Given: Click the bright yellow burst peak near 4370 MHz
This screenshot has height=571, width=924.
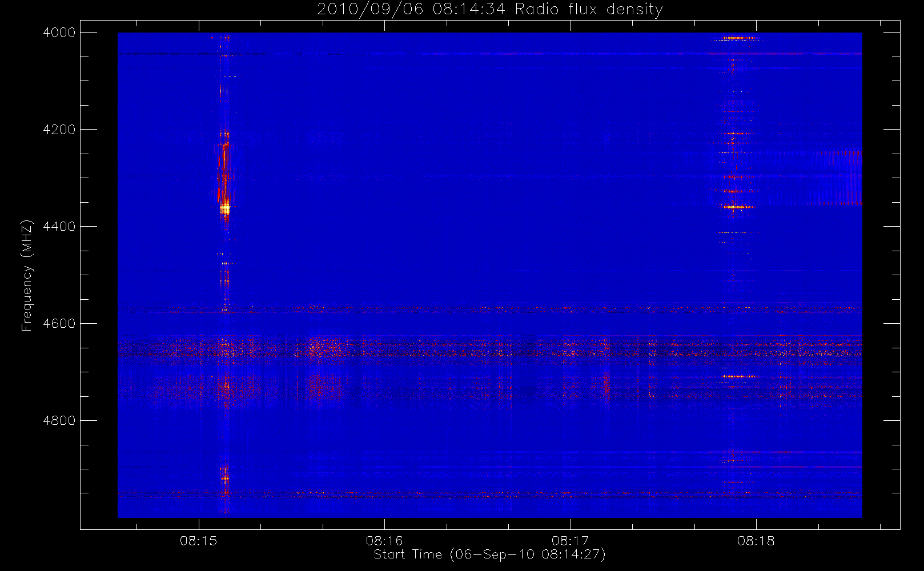Looking at the screenshot, I should point(225,209).
